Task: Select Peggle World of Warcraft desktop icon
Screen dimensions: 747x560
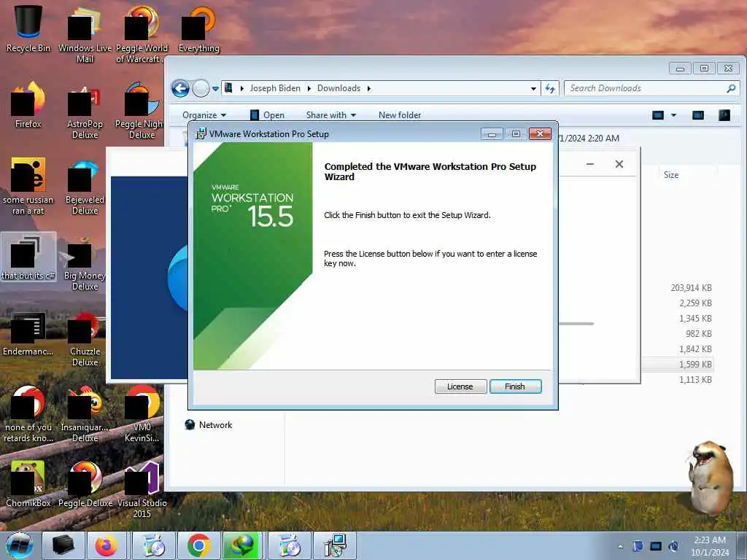Action: pos(142,34)
